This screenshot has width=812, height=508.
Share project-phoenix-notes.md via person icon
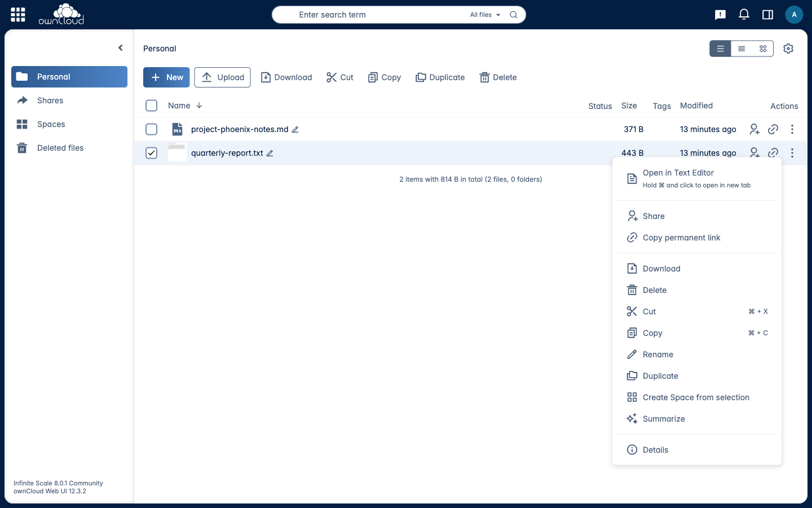coord(754,129)
